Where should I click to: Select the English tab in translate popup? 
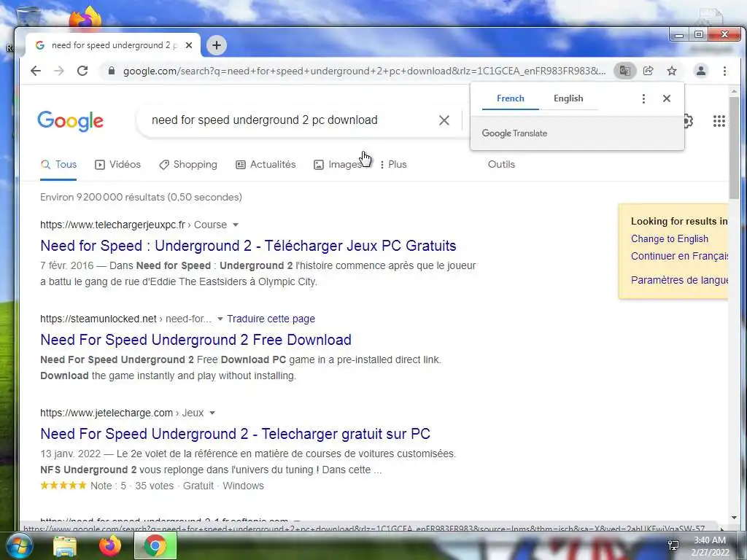coord(568,98)
